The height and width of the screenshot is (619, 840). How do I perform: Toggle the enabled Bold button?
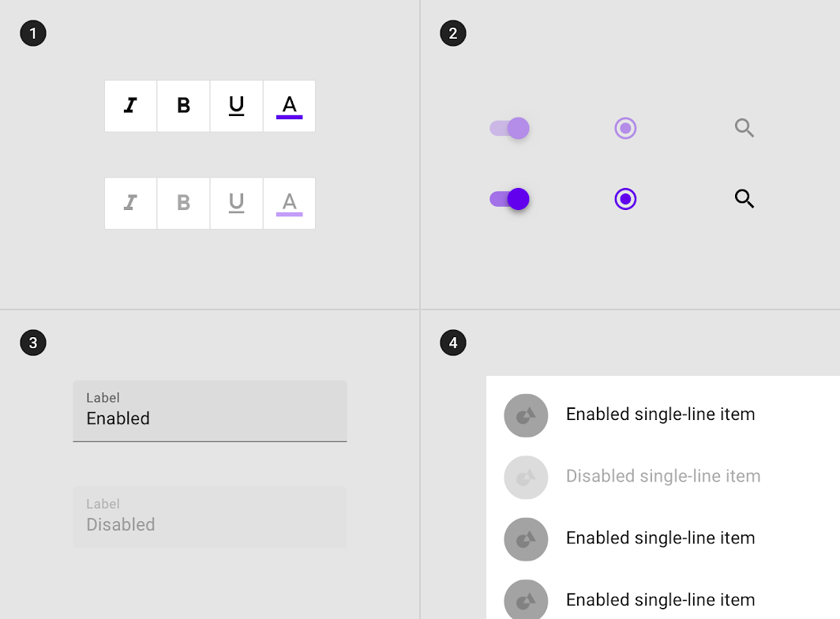coord(183,106)
